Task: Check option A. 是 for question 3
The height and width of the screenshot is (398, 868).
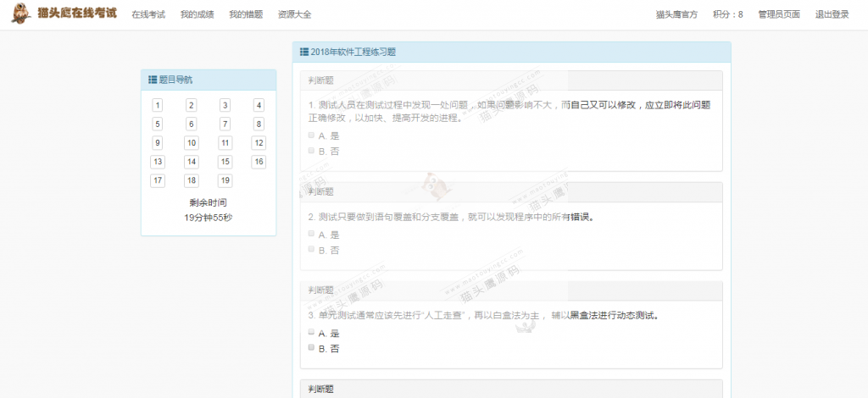Action: pyautogui.click(x=311, y=332)
